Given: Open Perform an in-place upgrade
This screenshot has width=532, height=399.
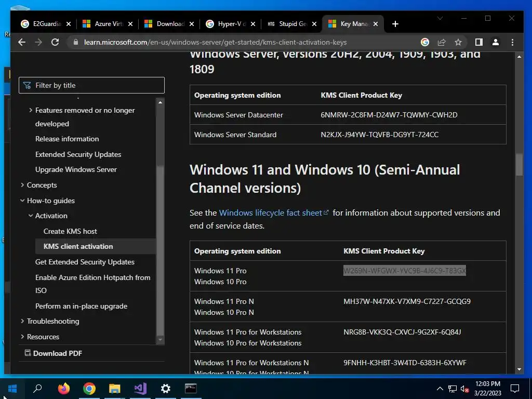Looking at the screenshot, I should pyautogui.click(x=81, y=306).
